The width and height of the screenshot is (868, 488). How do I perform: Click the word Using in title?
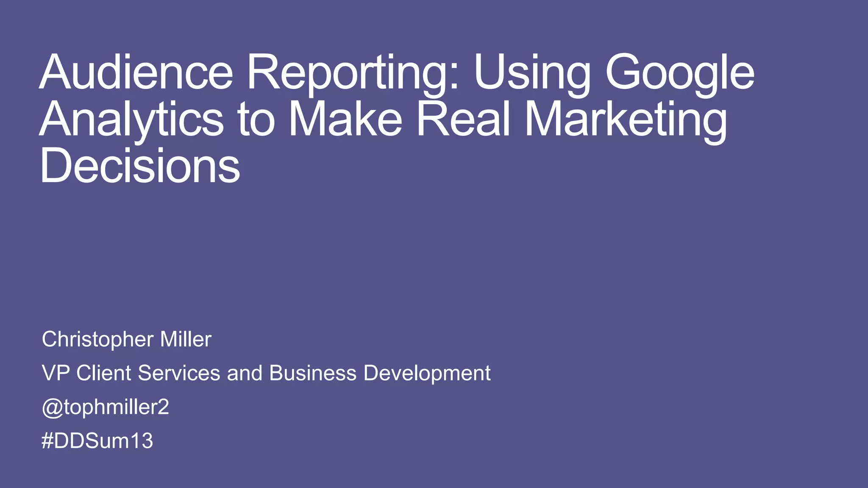coord(532,72)
